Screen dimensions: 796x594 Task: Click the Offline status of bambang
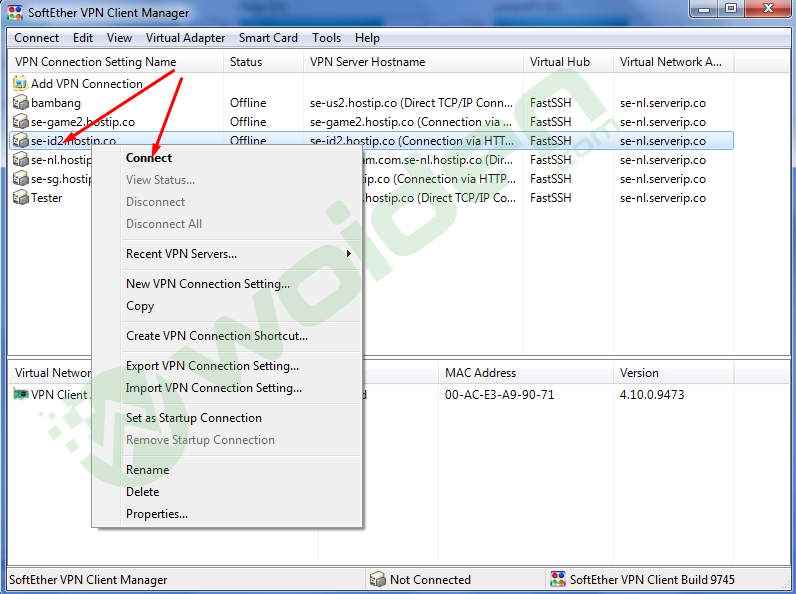pyautogui.click(x=248, y=103)
